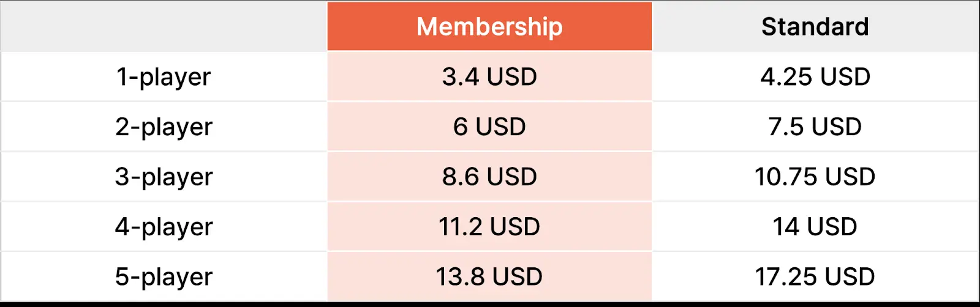Select the 5-player row label
980x307 pixels.
pos(164,277)
